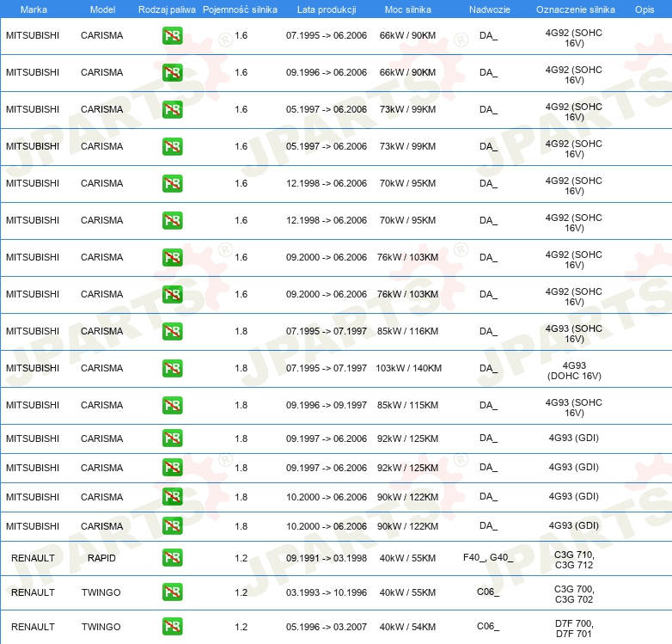Click fuel icon in Carisma 103kW / 140KM row
672x644 pixels.
pyautogui.click(x=172, y=368)
